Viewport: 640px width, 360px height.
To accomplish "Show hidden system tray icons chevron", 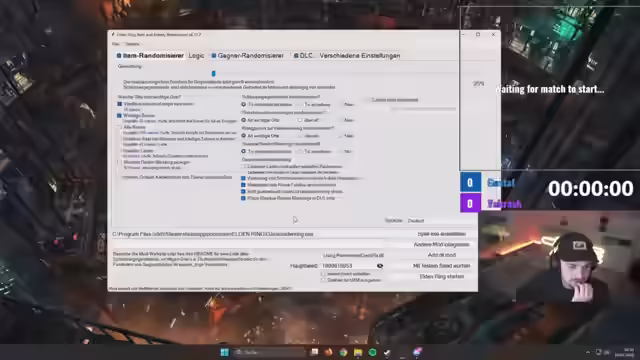I will click(x=588, y=352).
